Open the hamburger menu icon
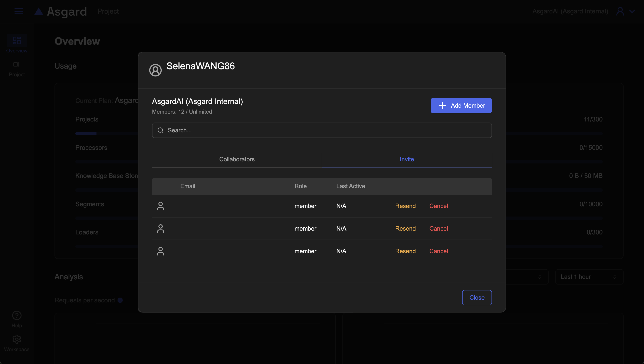The image size is (644, 364). [x=19, y=11]
